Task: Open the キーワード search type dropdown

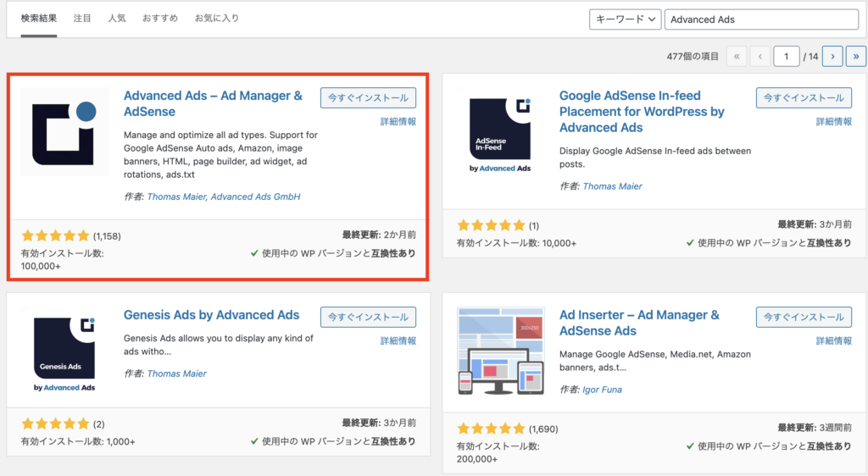Action: point(625,19)
